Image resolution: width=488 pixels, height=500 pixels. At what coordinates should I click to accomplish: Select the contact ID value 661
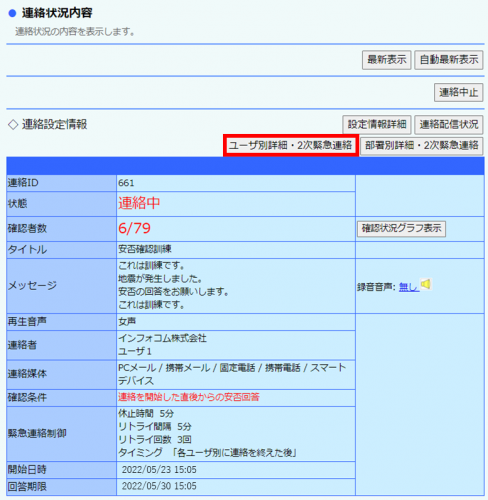[126, 183]
